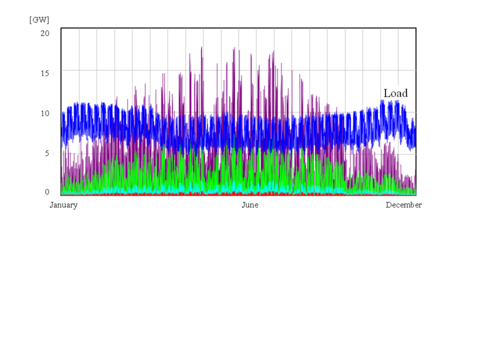The image size is (480, 360).
Task: Click the 15 GW horizontal gridline
Action: pyautogui.click(x=238, y=70)
